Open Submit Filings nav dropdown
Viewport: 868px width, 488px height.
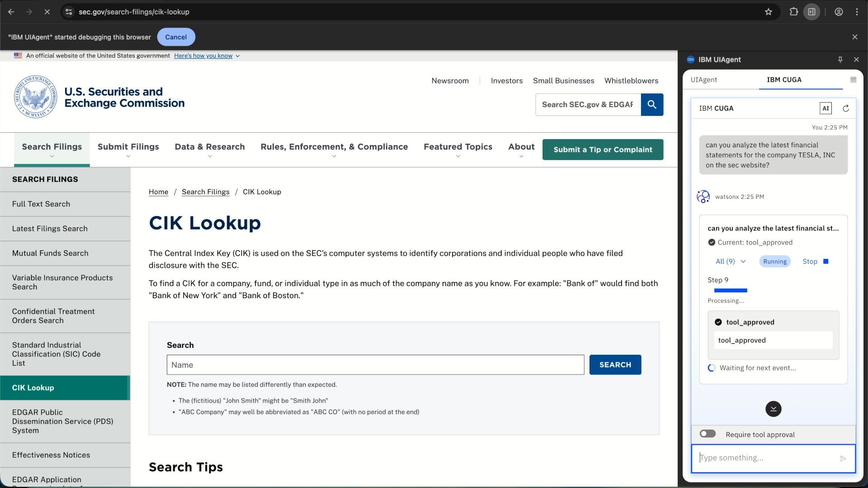pyautogui.click(x=128, y=150)
